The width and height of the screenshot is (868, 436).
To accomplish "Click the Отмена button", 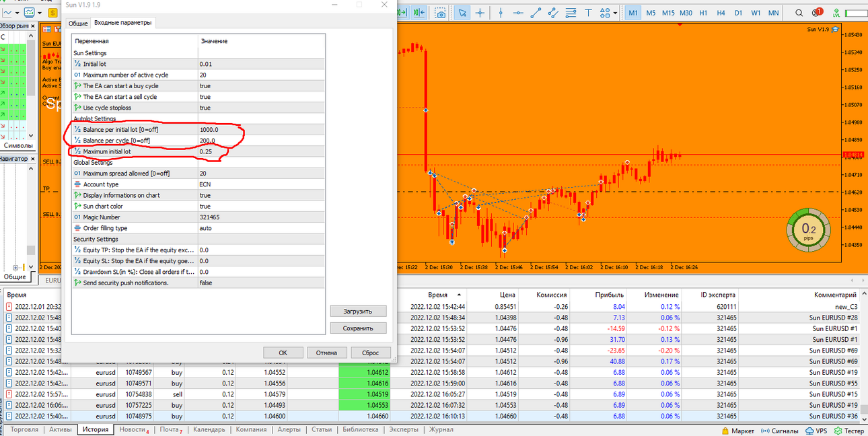I will [326, 353].
